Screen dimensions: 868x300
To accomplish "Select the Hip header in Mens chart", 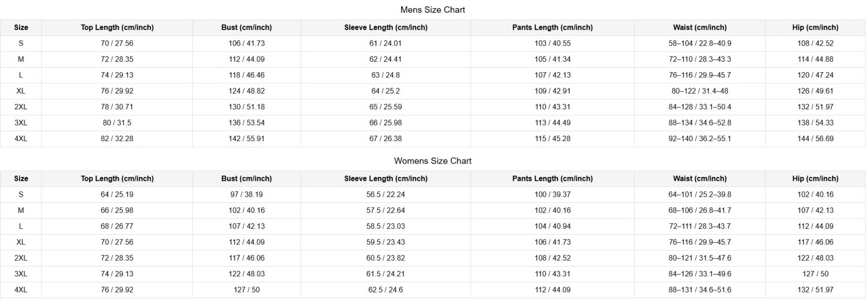I will [815, 27].
